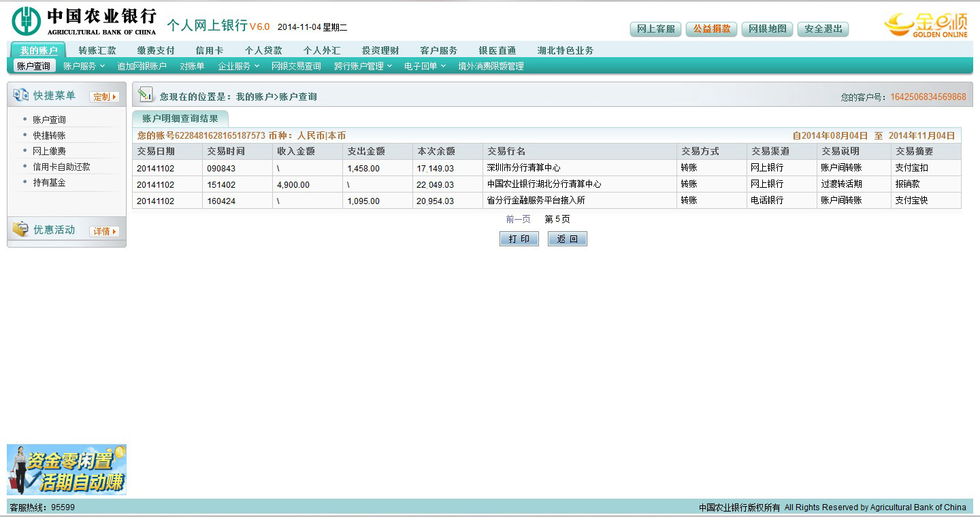
Task: Customize quick menu with 定制 button
Action: [104, 97]
